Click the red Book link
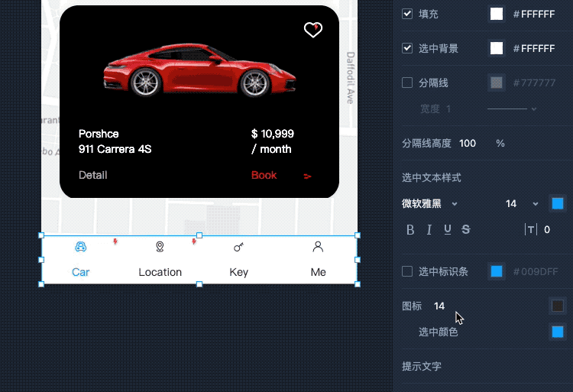Screen dimensions: 573x392 [x=264, y=175]
